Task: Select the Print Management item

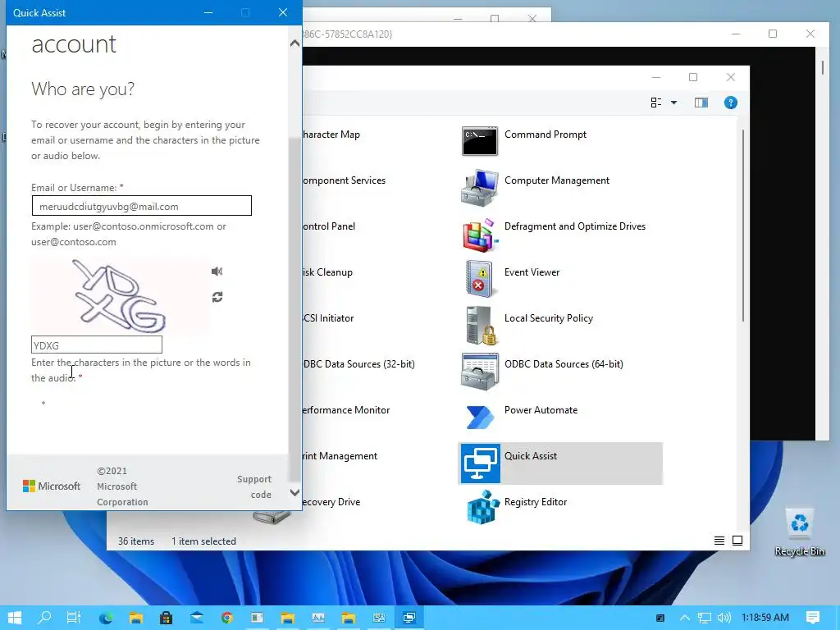Action: coord(340,456)
